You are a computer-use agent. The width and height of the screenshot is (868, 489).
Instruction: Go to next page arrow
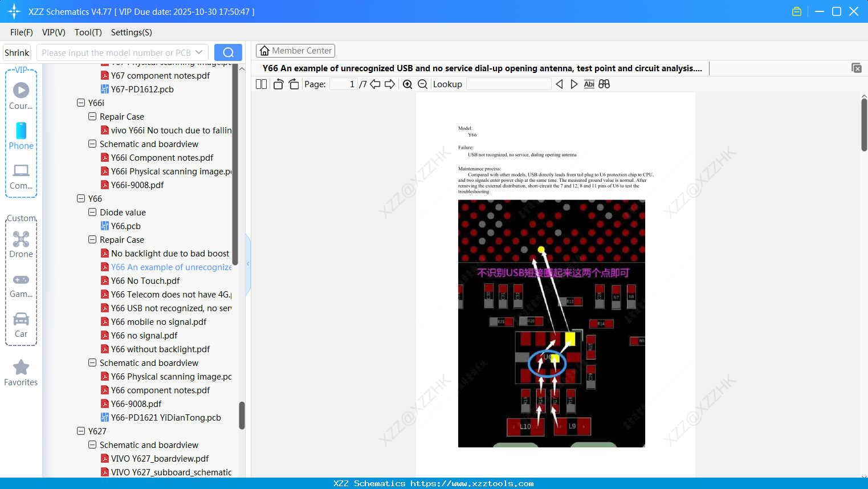point(390,84)
